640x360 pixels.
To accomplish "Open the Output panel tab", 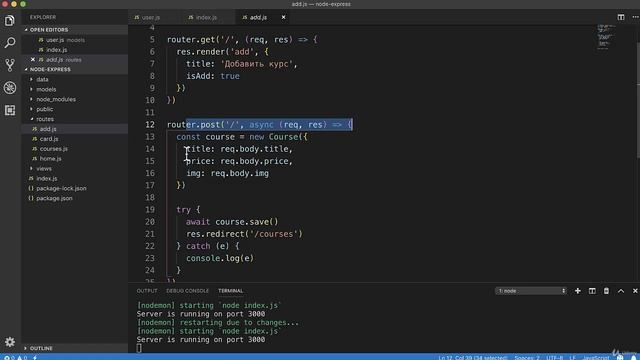I will (x=147, y=291).
